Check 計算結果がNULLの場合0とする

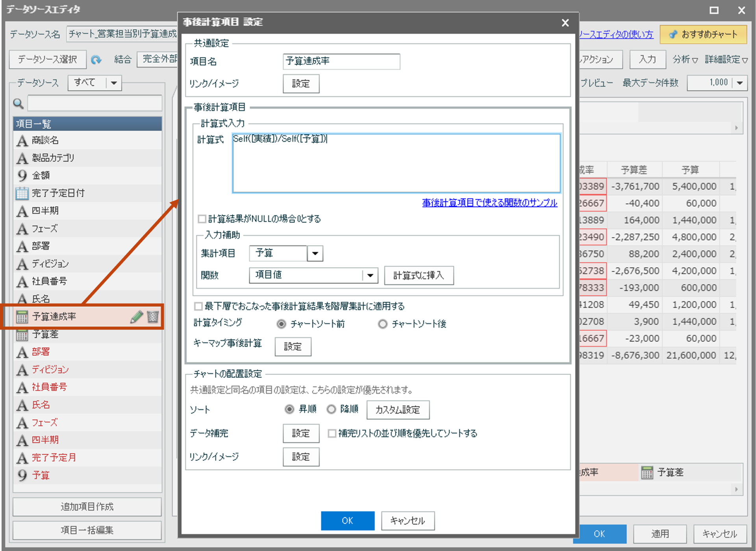click(202, 219)
